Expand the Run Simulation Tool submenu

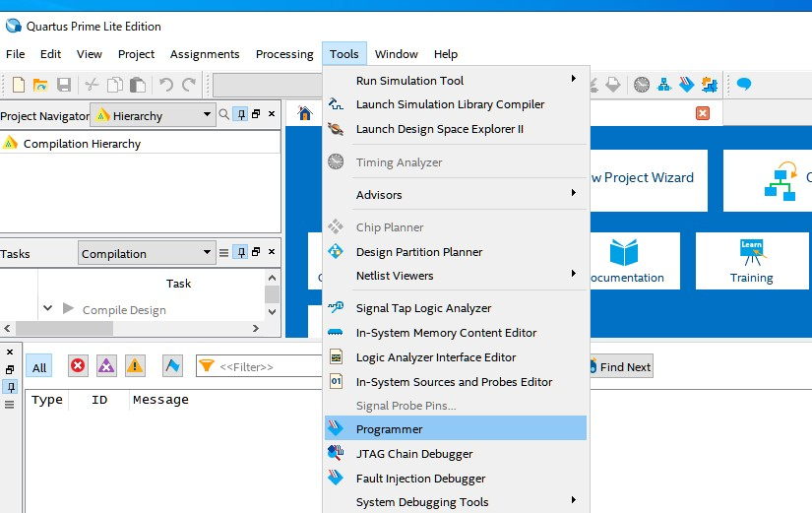[456, 80]
